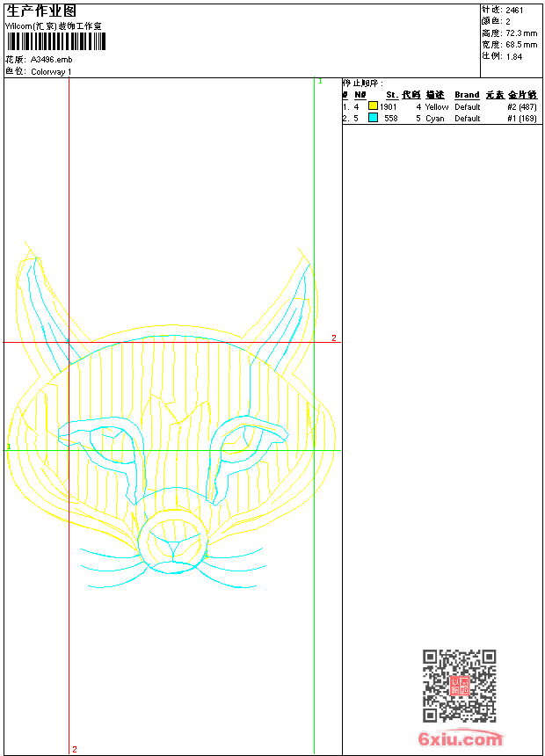
Task: Click the barcode under the Wilcom title
Action: pos(55,41)
